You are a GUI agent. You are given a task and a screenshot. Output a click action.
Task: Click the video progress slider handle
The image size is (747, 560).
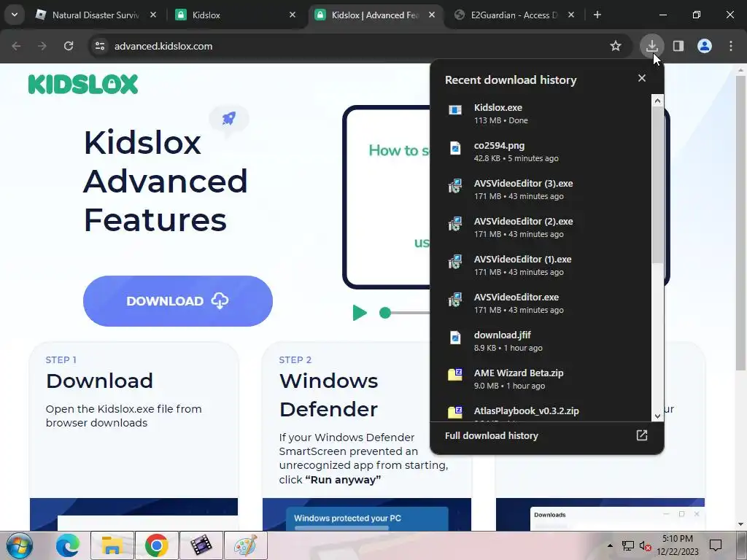[385, 313]
